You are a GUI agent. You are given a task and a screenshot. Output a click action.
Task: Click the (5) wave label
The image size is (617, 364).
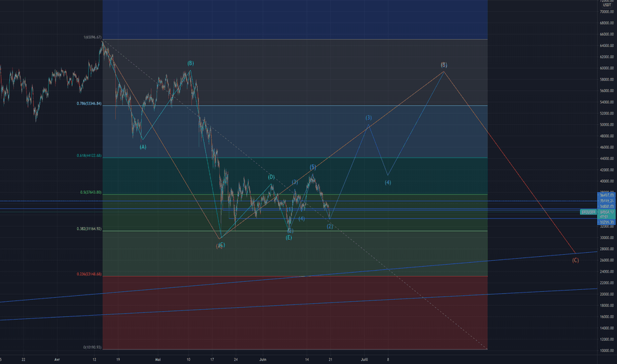313,167
